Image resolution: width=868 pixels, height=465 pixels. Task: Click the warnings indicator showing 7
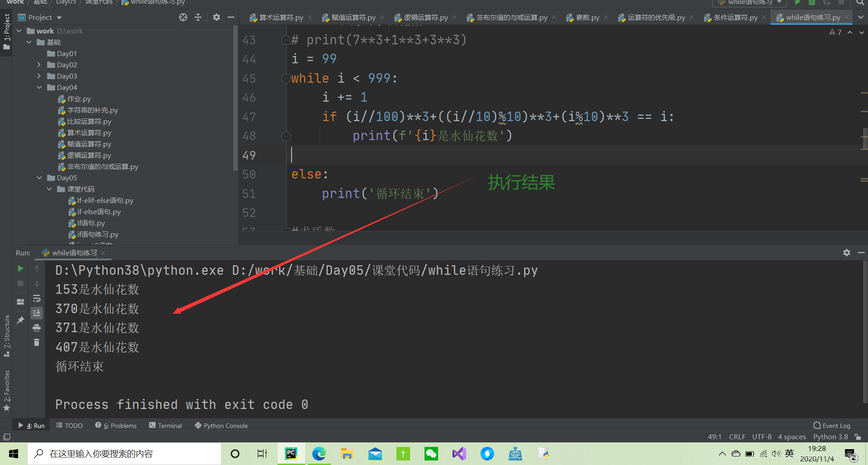(x=835, y=32)
